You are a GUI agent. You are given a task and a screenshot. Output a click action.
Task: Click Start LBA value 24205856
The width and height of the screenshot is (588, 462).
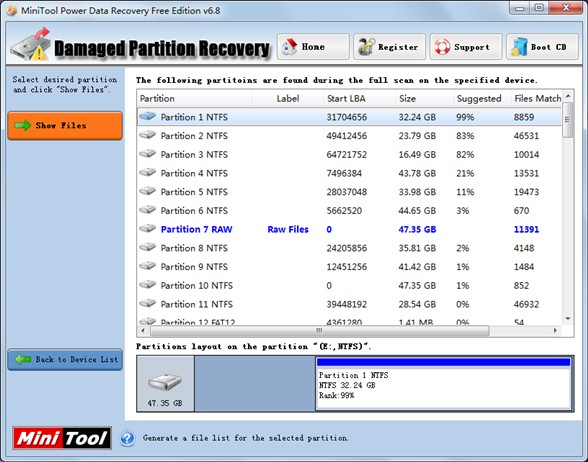click(346, 248)
